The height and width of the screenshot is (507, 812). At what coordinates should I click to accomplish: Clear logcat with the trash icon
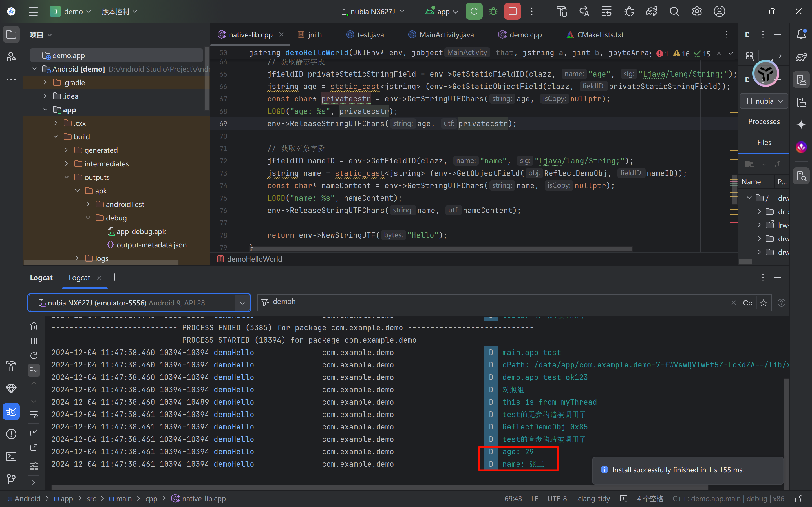pyautogui.click(x=34, y=326)
